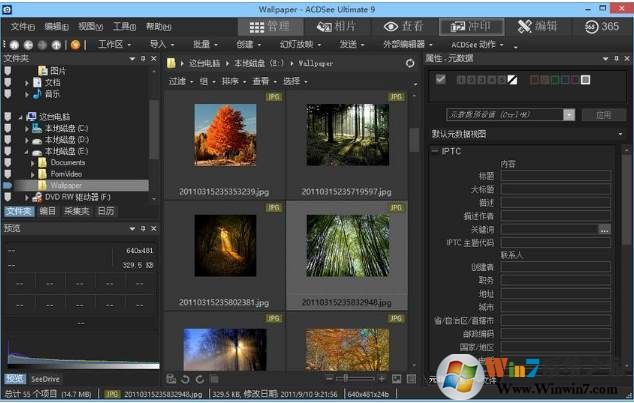Assign the blue color label swatch
Image resolution: width=634 pixels, height=403 pixels.
tap(564, 80)
